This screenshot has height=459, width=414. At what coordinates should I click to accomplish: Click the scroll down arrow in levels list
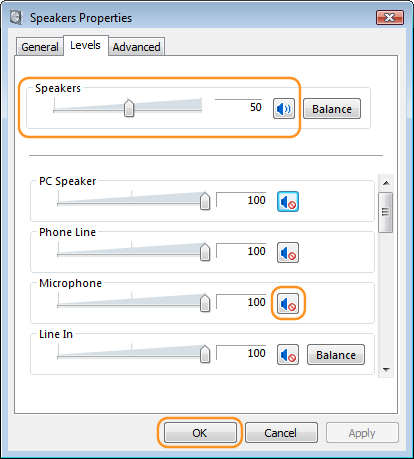[x=386, y=369]
